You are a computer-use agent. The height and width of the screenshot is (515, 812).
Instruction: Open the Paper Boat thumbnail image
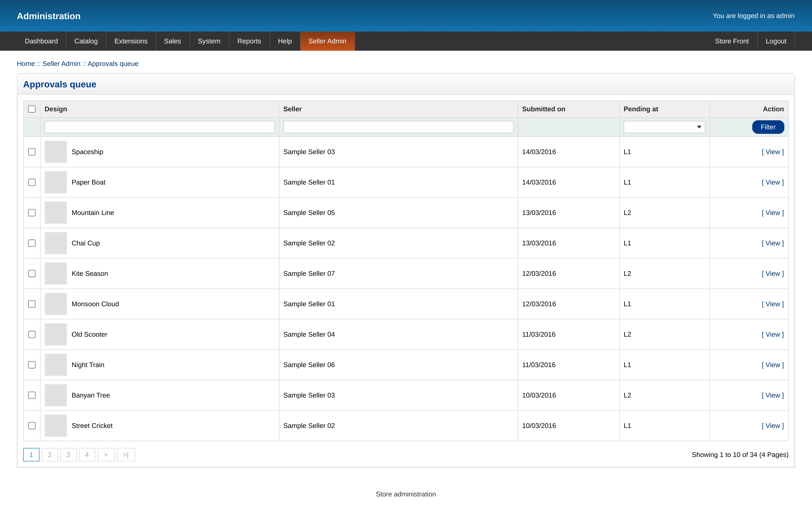click(56, 182)
